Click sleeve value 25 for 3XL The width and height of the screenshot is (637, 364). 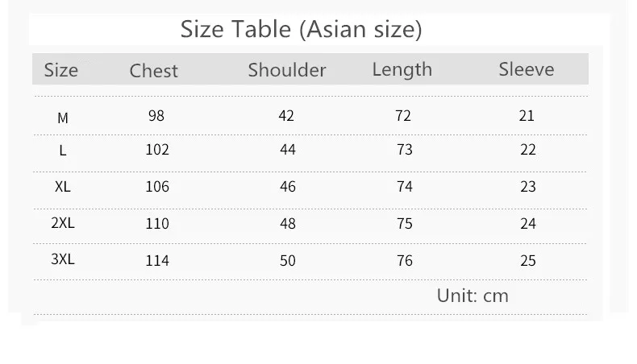pos(528,261)
